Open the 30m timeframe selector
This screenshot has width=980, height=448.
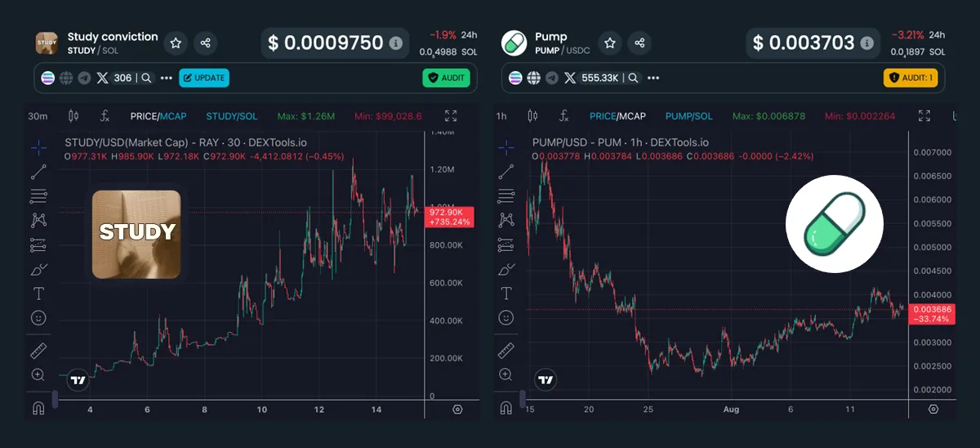(38, 116)
